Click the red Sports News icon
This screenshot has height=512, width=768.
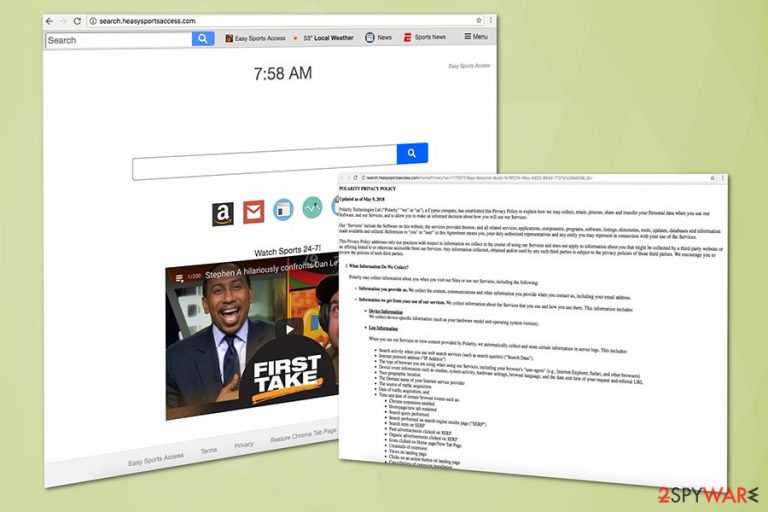coord(407,37)
